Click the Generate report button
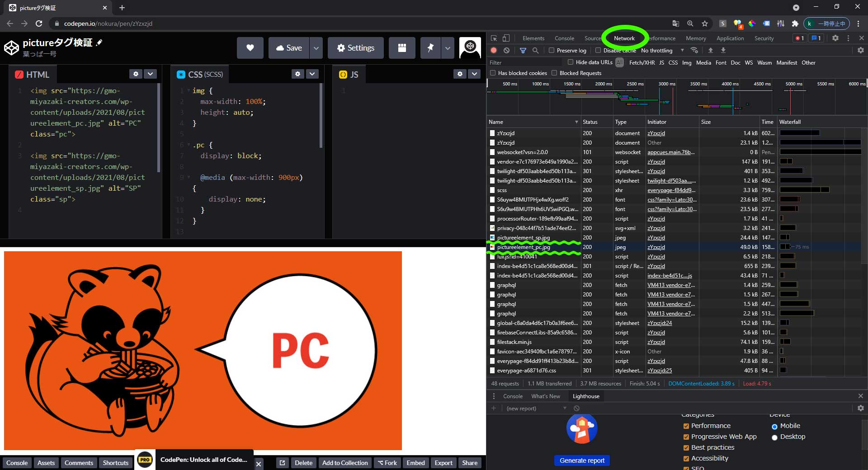 pos(582,461)
